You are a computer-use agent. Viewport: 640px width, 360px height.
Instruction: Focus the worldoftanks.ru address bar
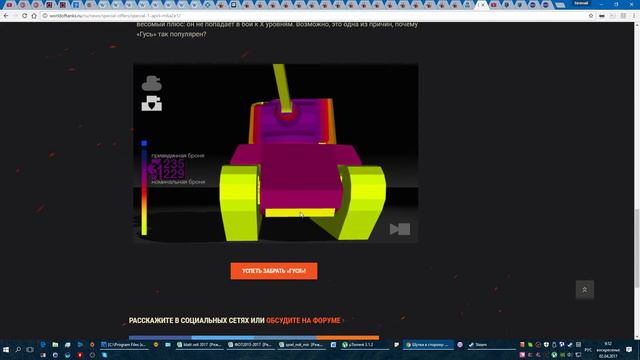pyautogui.click(x=314, y=16)
